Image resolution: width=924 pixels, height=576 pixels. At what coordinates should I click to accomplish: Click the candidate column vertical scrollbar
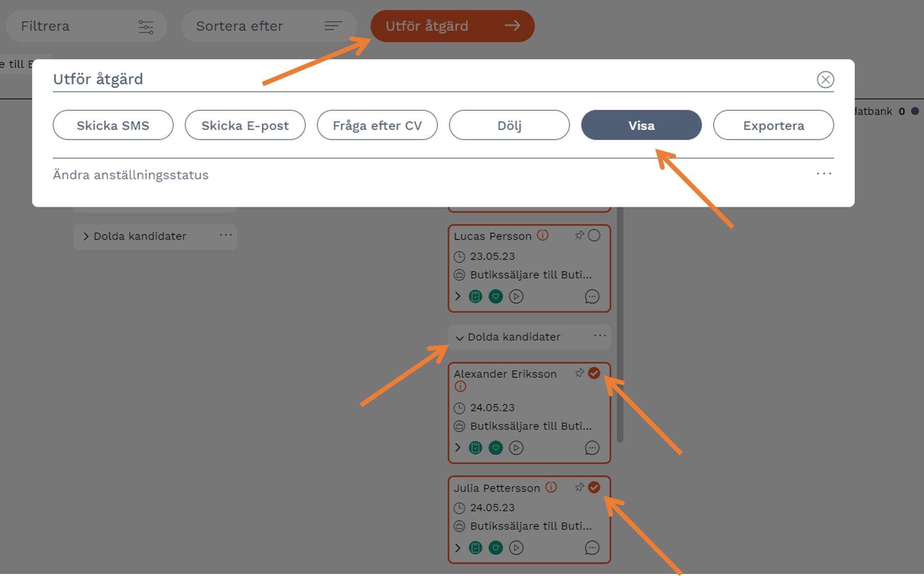click(x=620, y=327)
